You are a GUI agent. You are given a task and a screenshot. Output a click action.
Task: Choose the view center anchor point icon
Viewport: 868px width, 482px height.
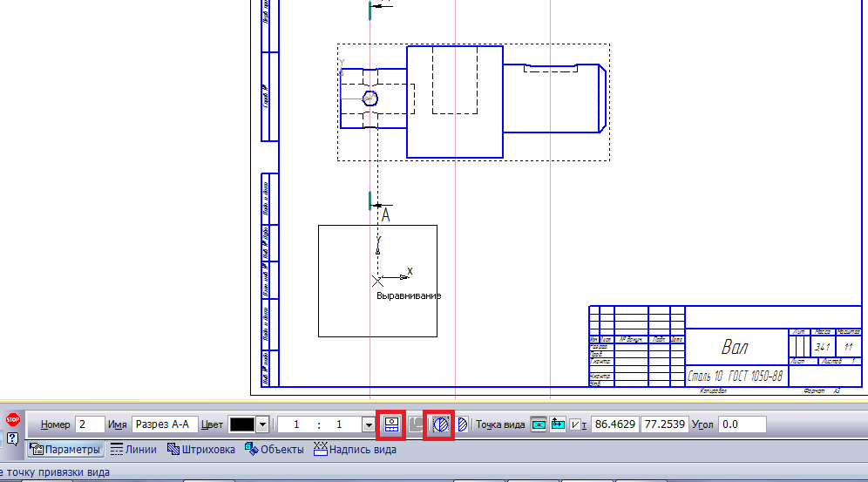539,424
